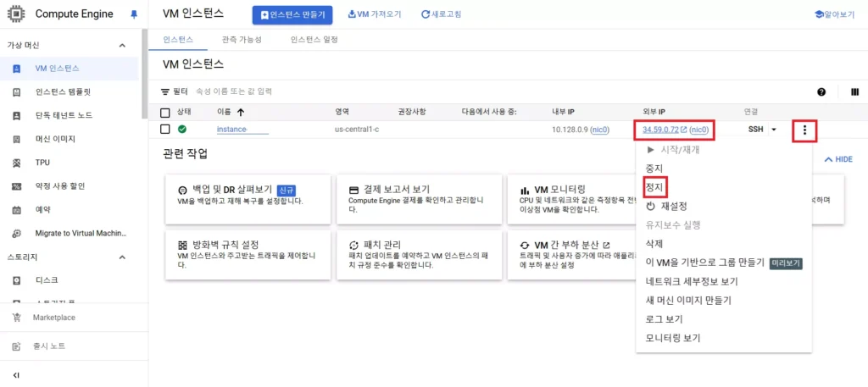Switch to the 인스턴스 일정 tab
The image size is (868, 387).
pos(314,40)
